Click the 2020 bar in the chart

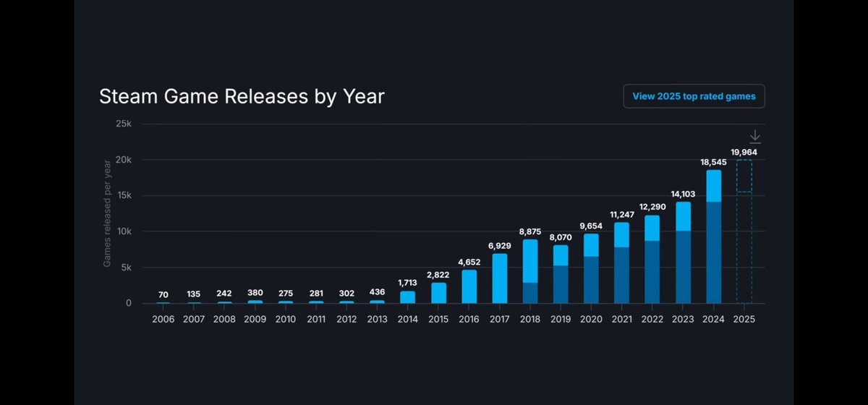592,268
